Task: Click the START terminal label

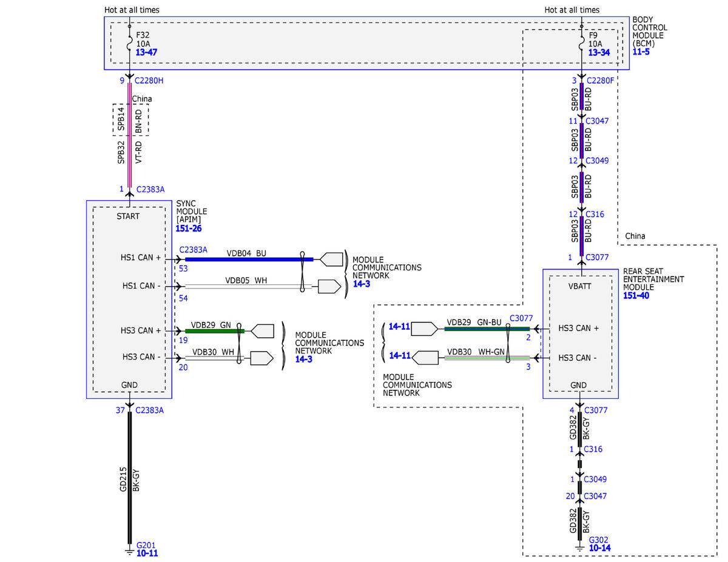Action: [x=127, y=216]
